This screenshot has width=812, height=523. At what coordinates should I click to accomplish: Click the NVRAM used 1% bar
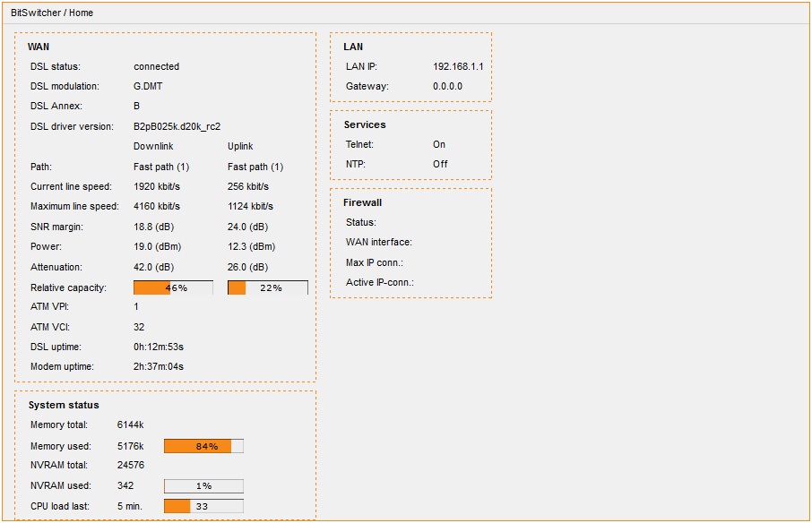pyautogui.click(x=203, y=485)
